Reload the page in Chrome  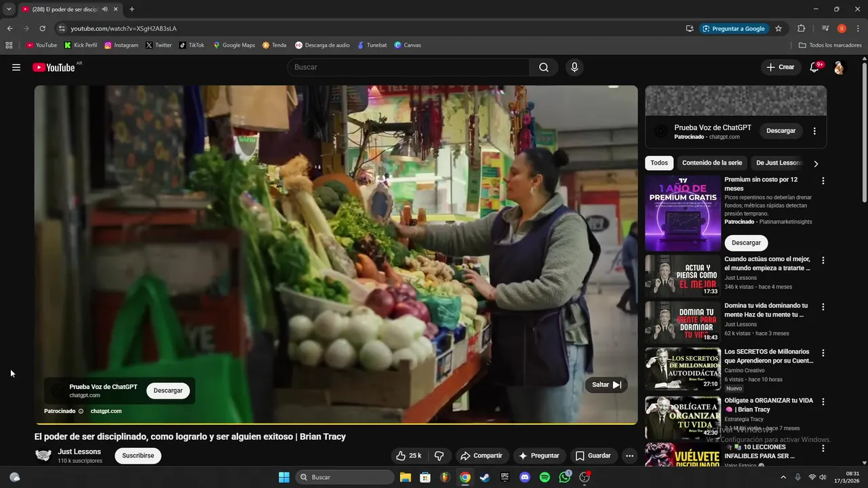coord(42,28)
